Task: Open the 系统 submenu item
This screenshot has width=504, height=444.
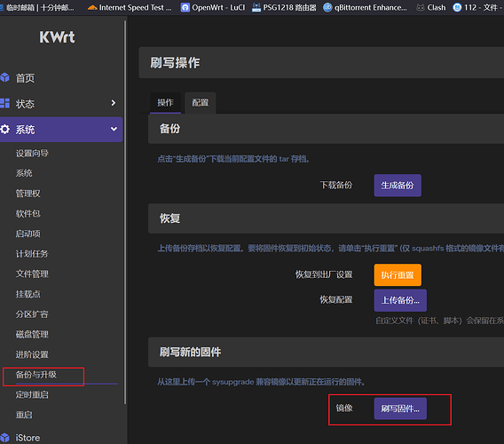Action: 24,173
